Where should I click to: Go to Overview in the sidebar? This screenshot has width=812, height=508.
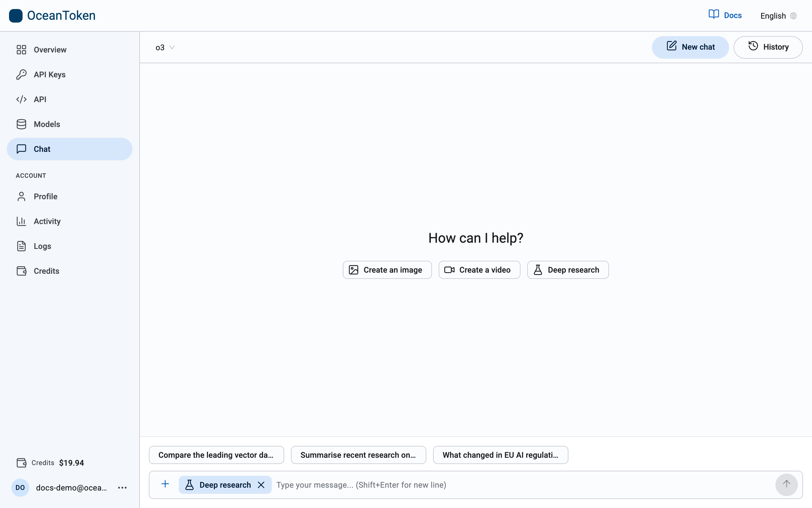click(69, 50)
